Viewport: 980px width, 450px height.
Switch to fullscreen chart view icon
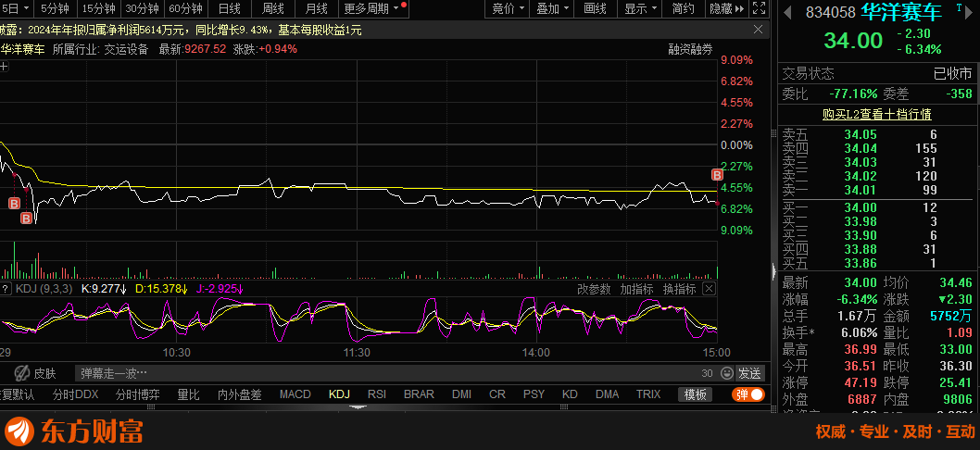[x=759, y=8]
